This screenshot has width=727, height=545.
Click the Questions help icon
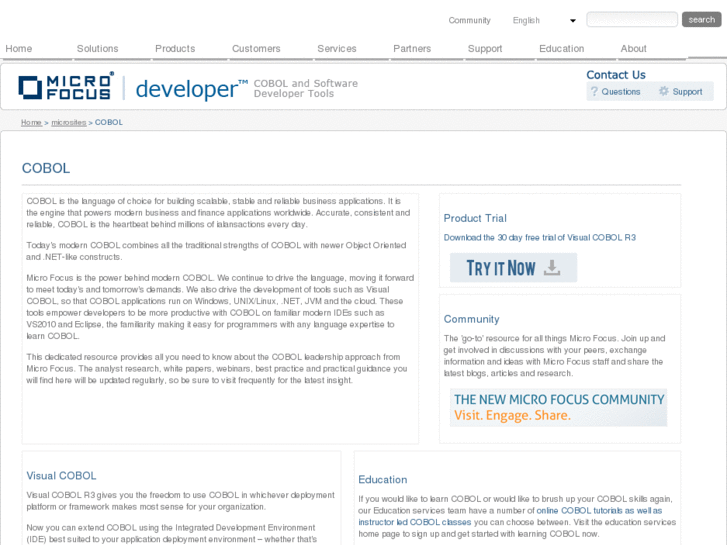pos(594,92)
